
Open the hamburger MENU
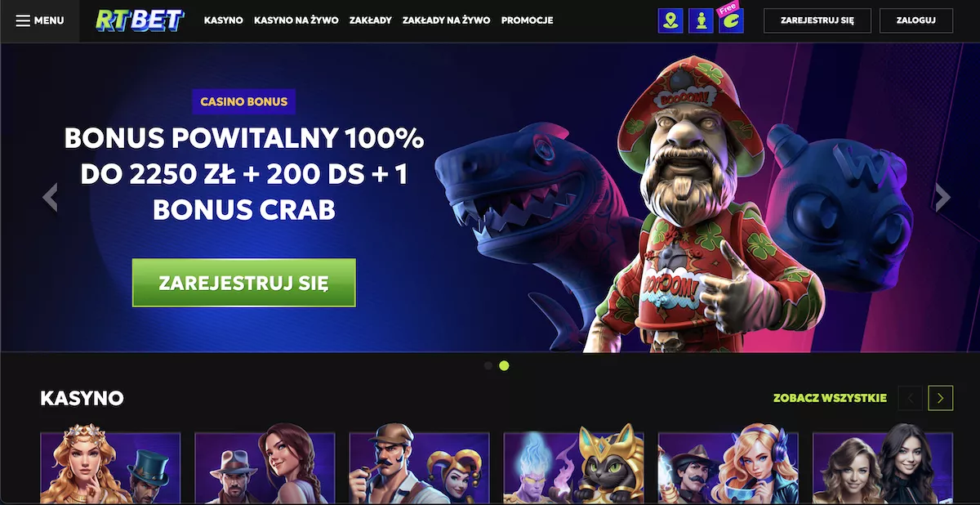coord(40,20)
